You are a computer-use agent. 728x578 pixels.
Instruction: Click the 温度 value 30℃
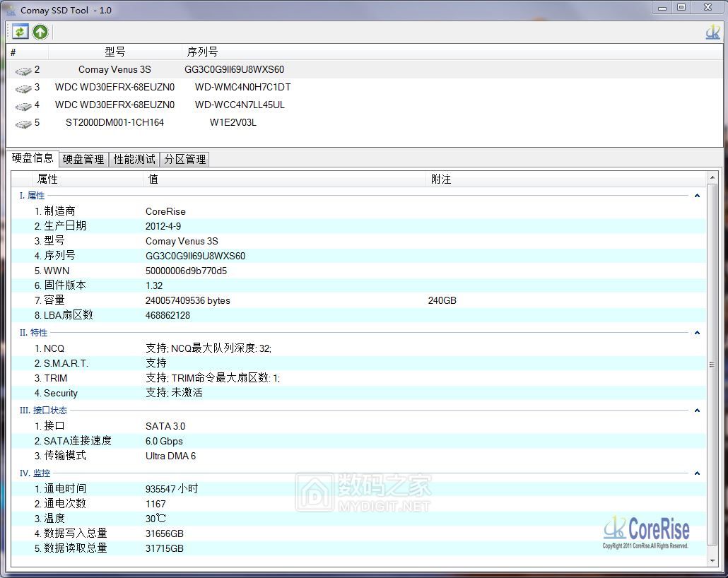tap(155, 519)
